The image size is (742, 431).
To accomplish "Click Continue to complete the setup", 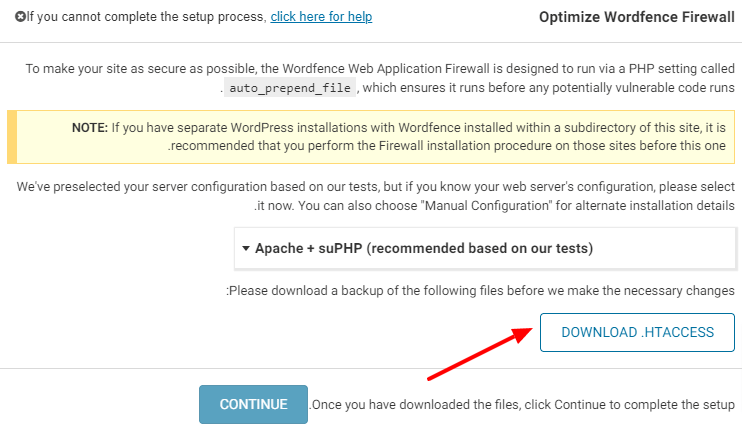I will (253, 404).
